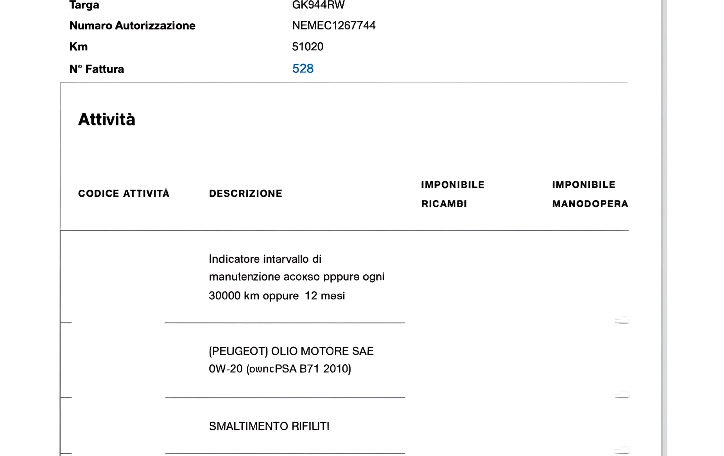This screenshot has width=724, height=456.
Task: Click the Km value 51020
Action: [x=307, y=47]
